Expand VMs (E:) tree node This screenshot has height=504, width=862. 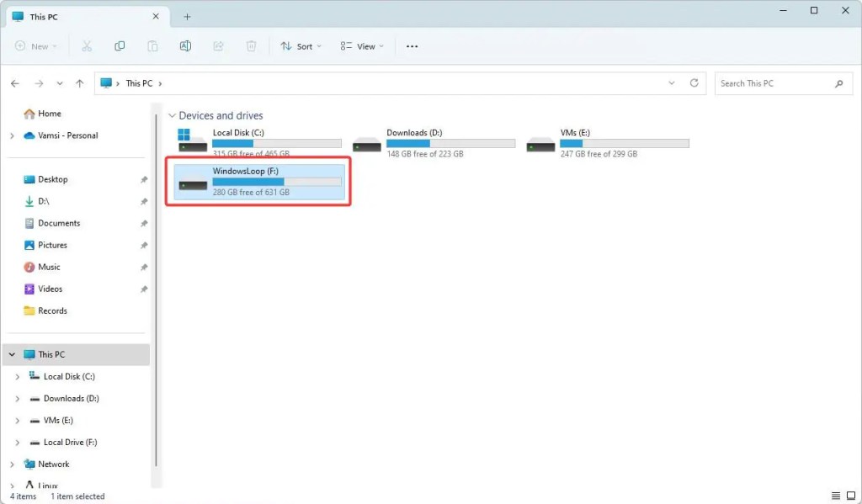point(18,421)
